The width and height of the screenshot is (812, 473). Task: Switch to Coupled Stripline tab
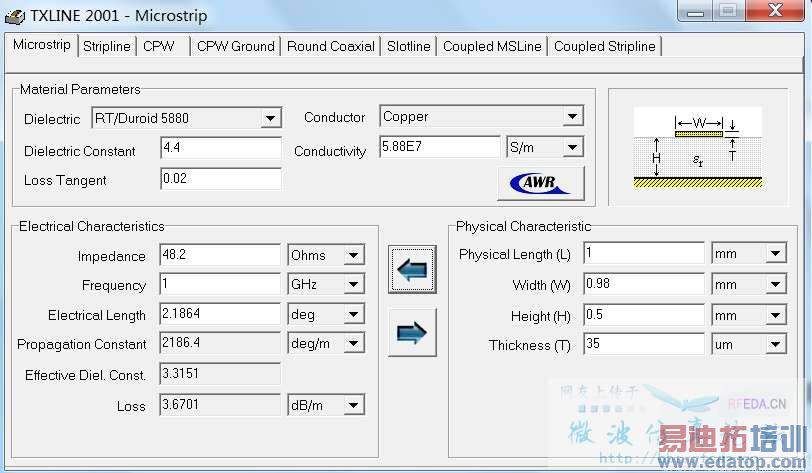[x=604, y=46]
